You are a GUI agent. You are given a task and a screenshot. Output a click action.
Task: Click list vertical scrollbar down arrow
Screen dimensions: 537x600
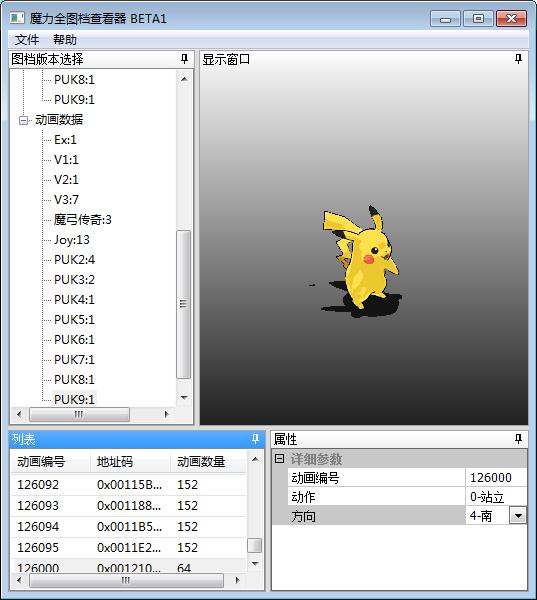255,563
